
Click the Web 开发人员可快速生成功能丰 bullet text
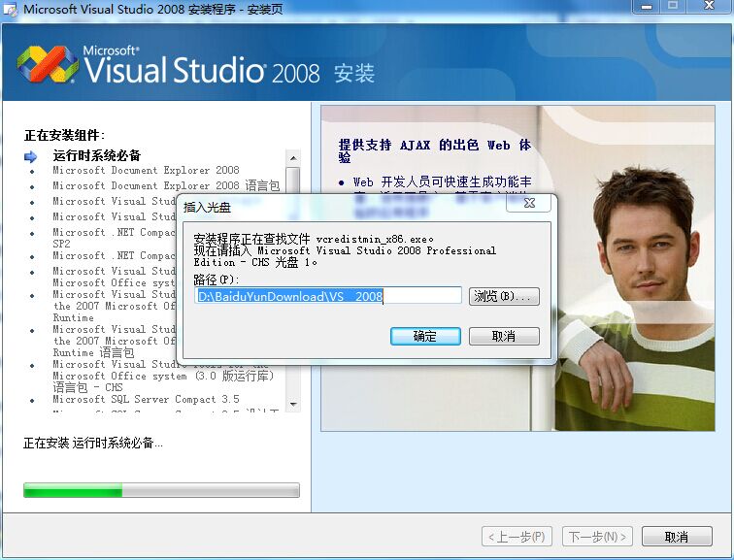442,181
